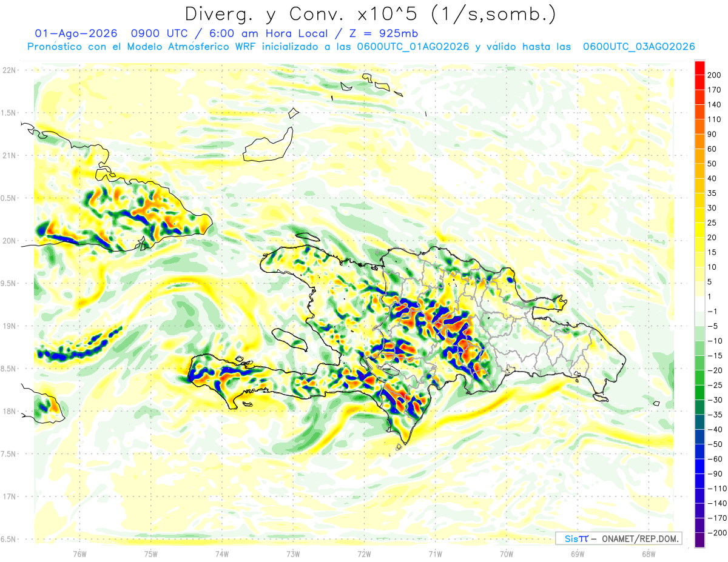728x562 pixels.
Task: Click the colorbar value '-40'
Action: coord(713,429)
